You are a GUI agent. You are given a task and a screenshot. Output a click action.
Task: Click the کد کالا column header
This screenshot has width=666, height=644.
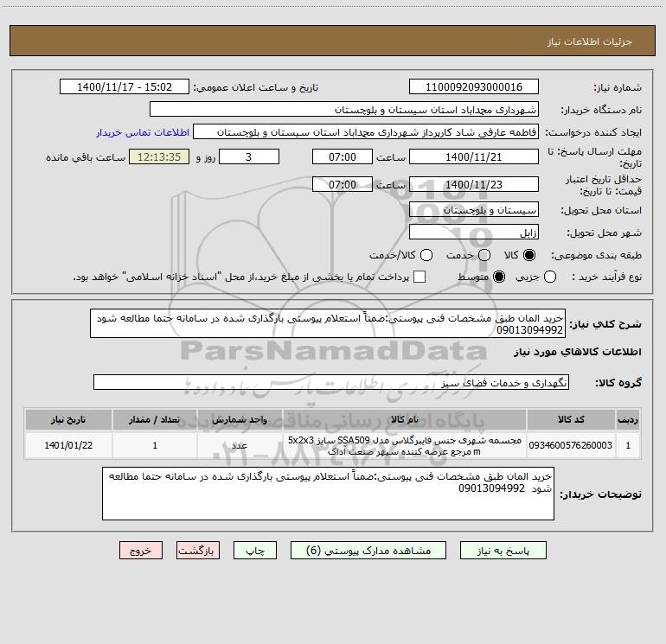[571, 419]
